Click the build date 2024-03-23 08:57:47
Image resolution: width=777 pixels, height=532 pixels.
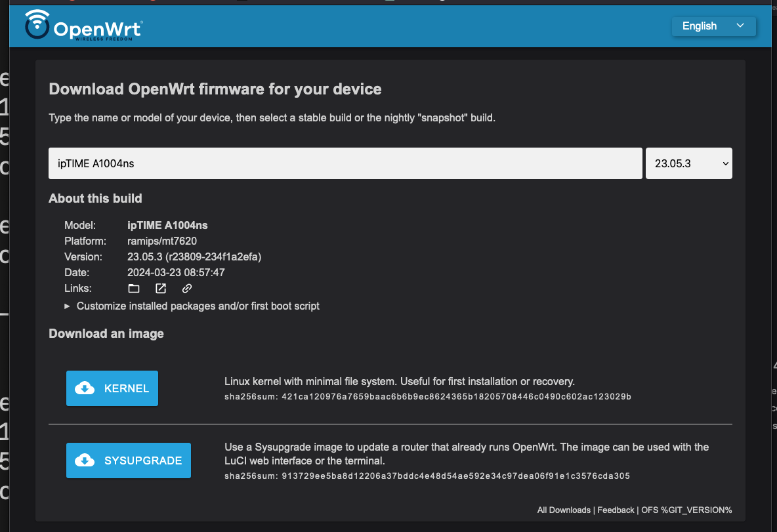(176, 272)
